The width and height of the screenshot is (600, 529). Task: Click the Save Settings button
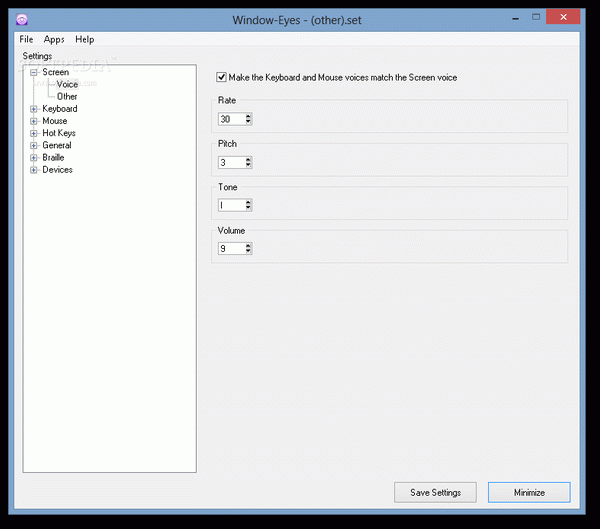(435, 492)
